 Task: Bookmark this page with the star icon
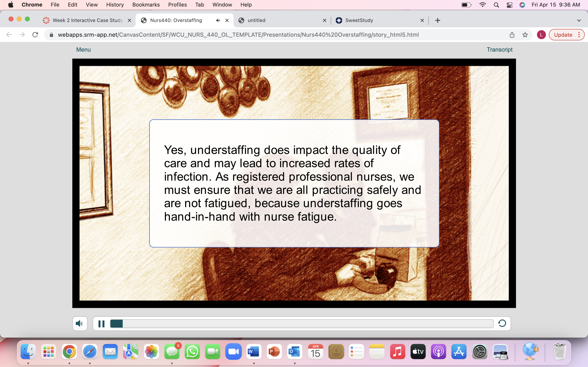coord(525,35)
